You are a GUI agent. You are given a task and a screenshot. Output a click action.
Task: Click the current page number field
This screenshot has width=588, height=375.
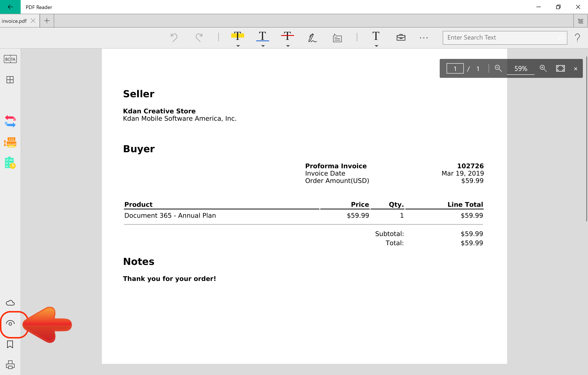pos(455,68)
